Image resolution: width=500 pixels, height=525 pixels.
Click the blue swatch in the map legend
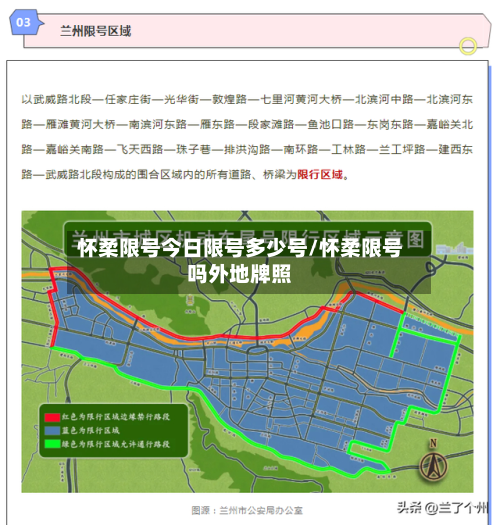click(52, 431)
